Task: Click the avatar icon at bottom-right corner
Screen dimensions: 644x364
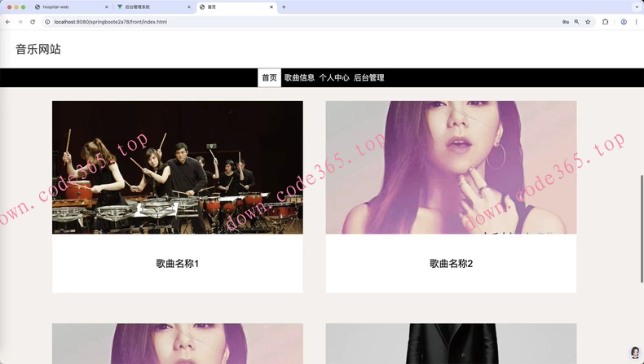Action: (635, 353)
